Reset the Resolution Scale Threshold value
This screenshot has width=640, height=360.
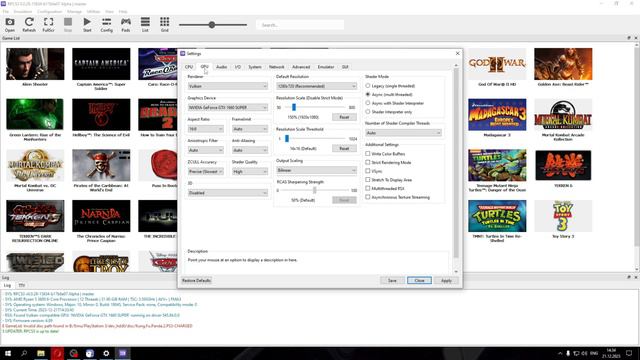pos(344,149)
